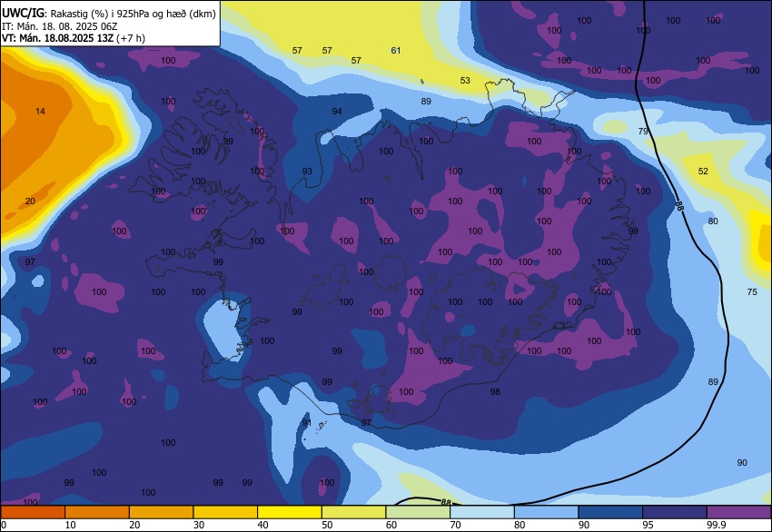Click the 50 label on the legend

point(327,525)
